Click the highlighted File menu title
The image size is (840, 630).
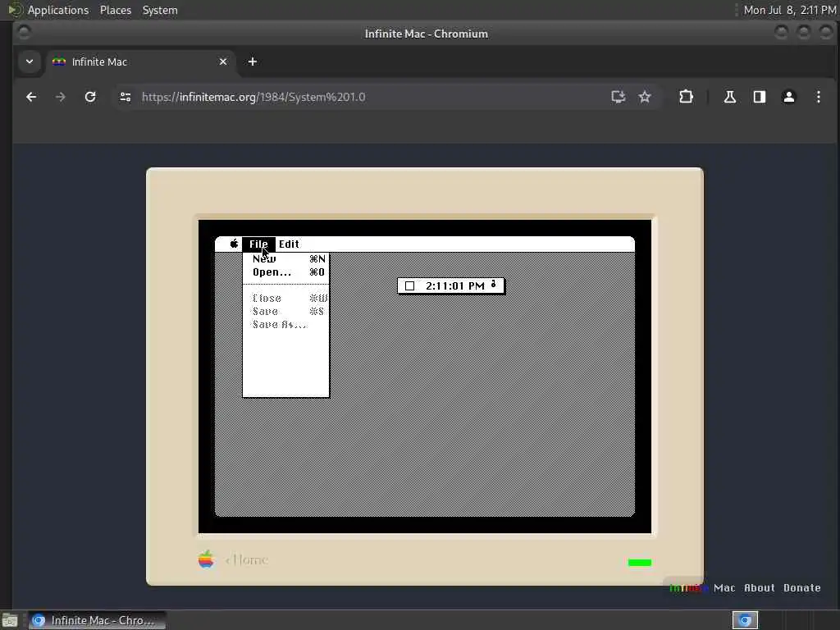point(258,244)
